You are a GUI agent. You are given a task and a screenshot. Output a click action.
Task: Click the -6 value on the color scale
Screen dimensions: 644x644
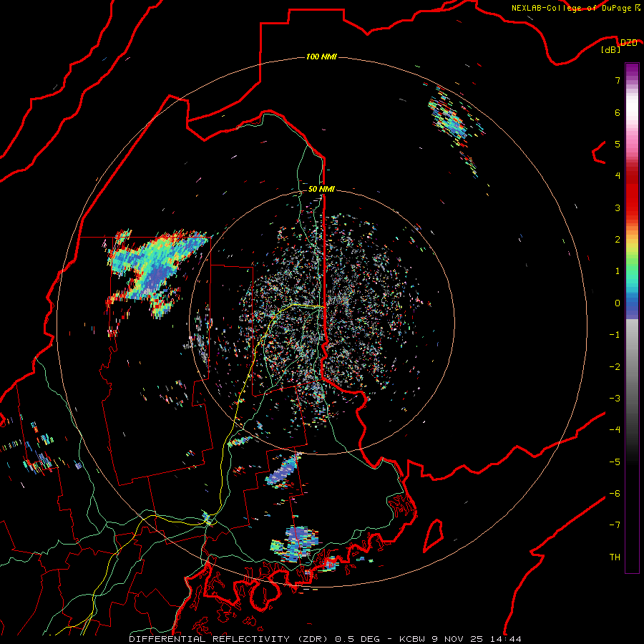pyautogui.click(x=615, y=493)
